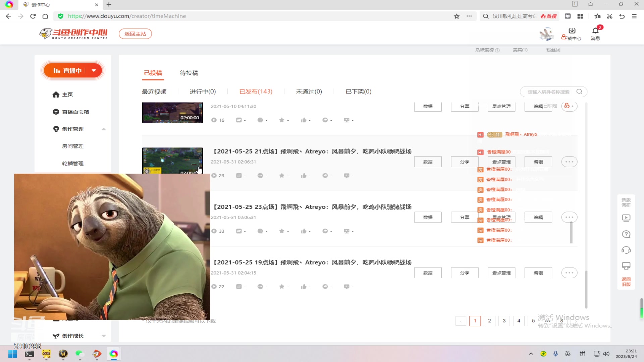The image size is (644, 362).
Task: Click the 主页 home icon in sidebar
Action: (x=56, y=95)
